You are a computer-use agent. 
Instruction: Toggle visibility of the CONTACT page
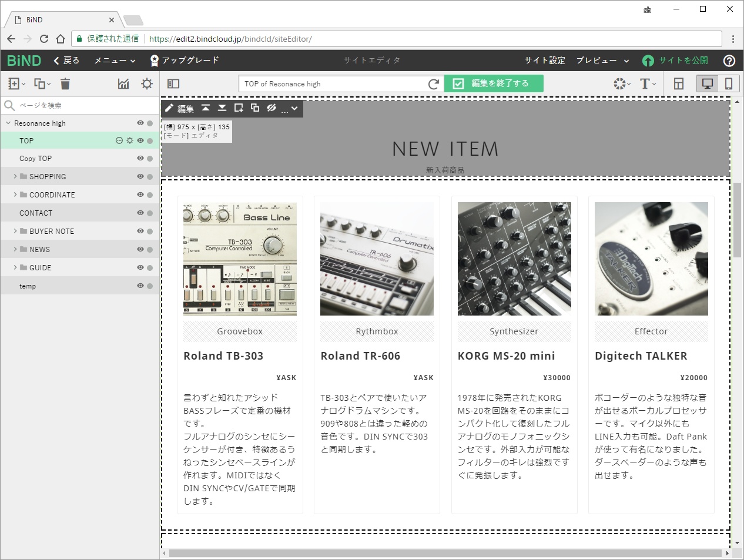point(140,213)
